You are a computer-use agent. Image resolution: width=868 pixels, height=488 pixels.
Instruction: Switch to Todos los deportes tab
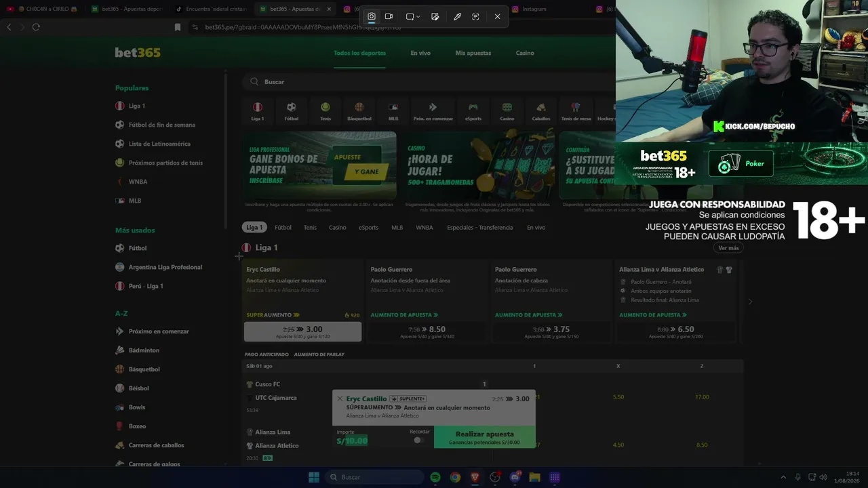coord(359,53)
